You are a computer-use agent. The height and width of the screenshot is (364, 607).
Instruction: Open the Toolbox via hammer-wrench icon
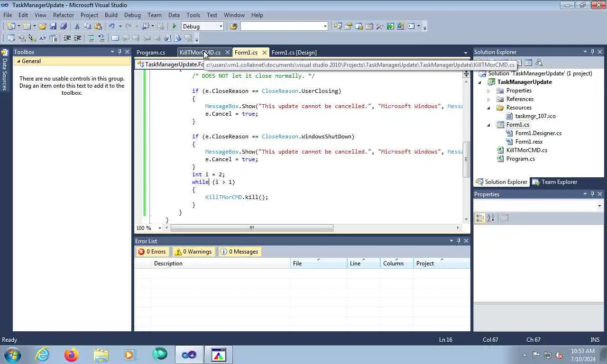pos(379,27)
